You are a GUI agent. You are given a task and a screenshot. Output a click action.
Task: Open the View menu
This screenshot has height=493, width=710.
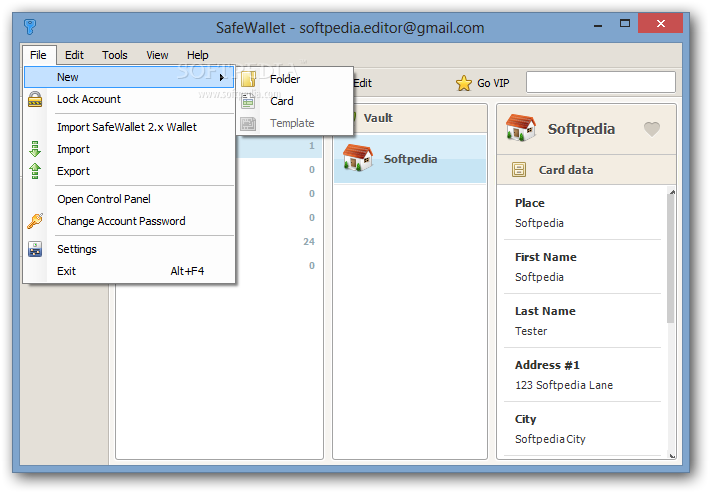[x=157, y=55]
